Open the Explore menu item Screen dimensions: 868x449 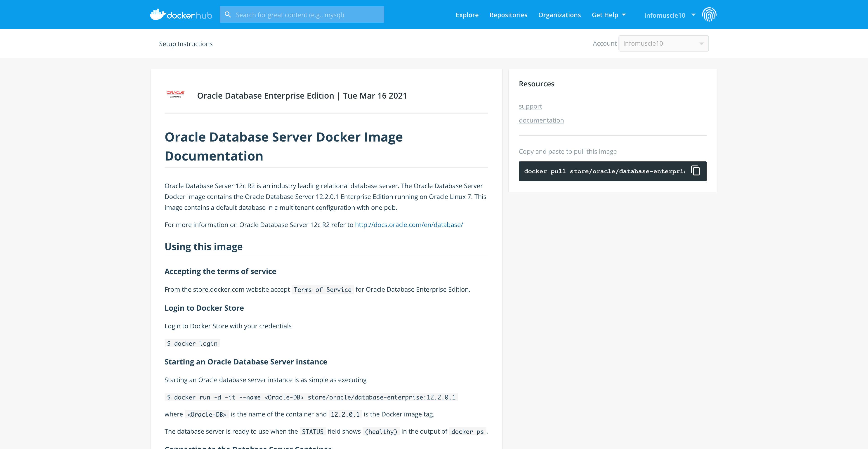tap(467, 15)
